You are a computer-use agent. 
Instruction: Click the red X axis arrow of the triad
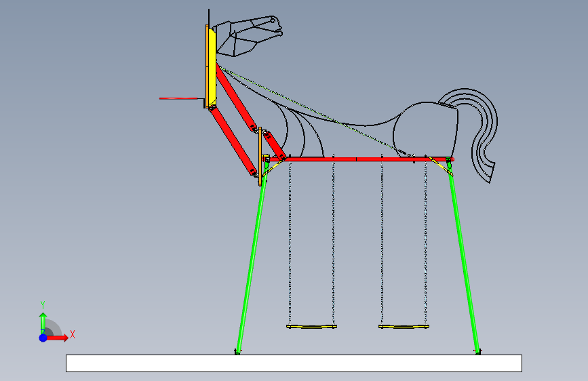[x=58, y=338]
